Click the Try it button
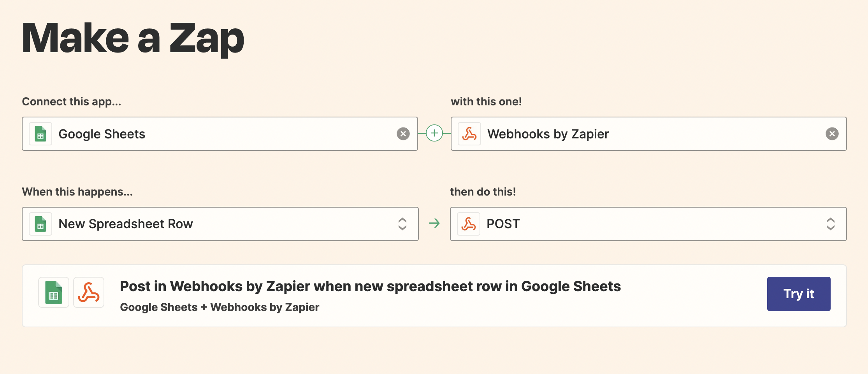 (x=799, y=294)
